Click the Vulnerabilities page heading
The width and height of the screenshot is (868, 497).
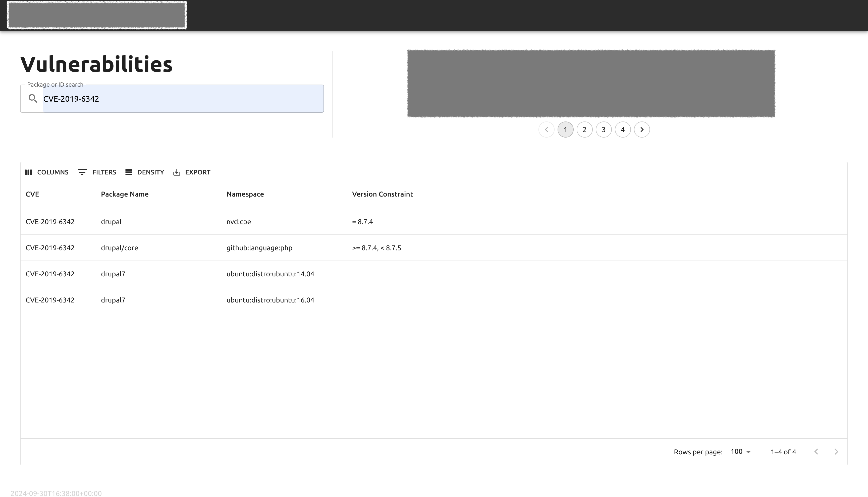pyautogui.click(x=97, y=64)
